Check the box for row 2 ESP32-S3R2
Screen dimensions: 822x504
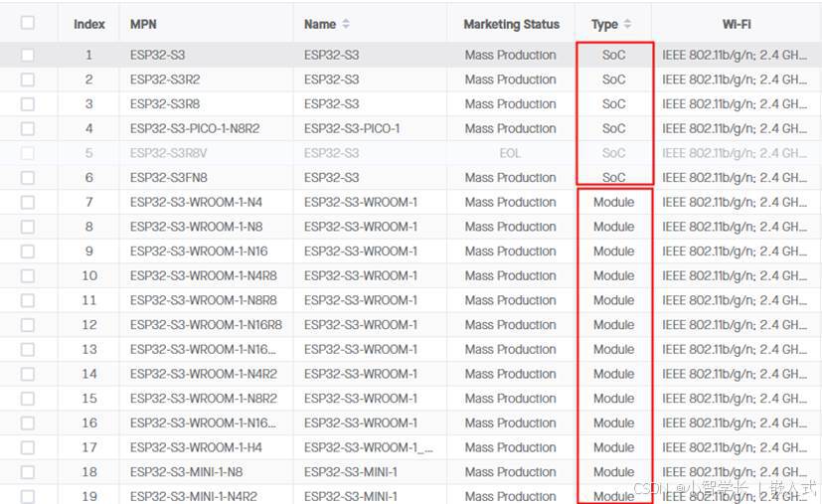pos(27,80)
